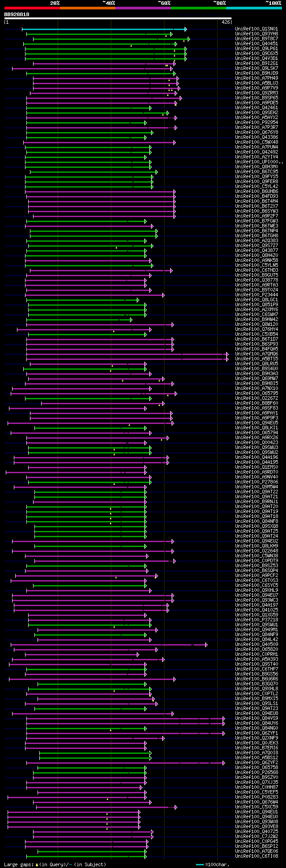Click the Large gaps legend text
Viewport: 286px width, 868px height.
pyautogui.click(x=55, y=864)
